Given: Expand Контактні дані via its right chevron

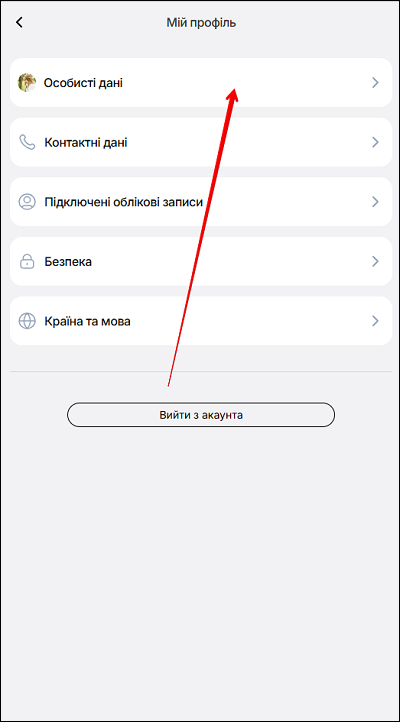Looking at the screenshot, I should 376,142.
